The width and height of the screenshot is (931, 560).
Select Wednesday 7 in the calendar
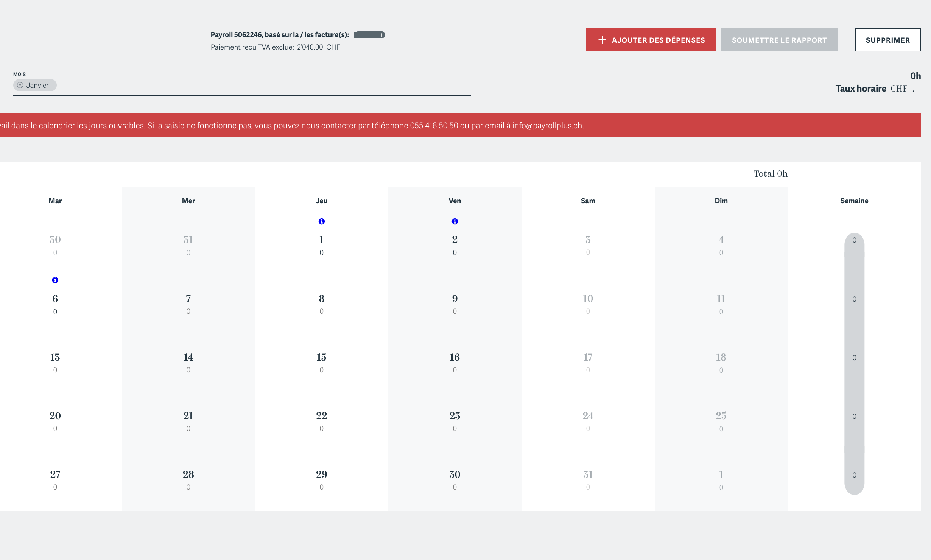tap(188, 299)
